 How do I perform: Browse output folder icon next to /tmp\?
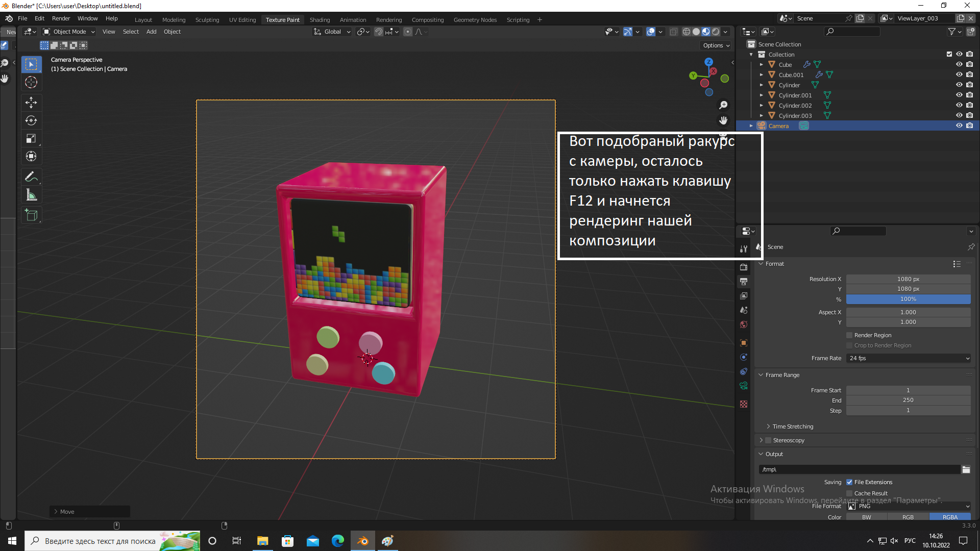pos(966,469)
